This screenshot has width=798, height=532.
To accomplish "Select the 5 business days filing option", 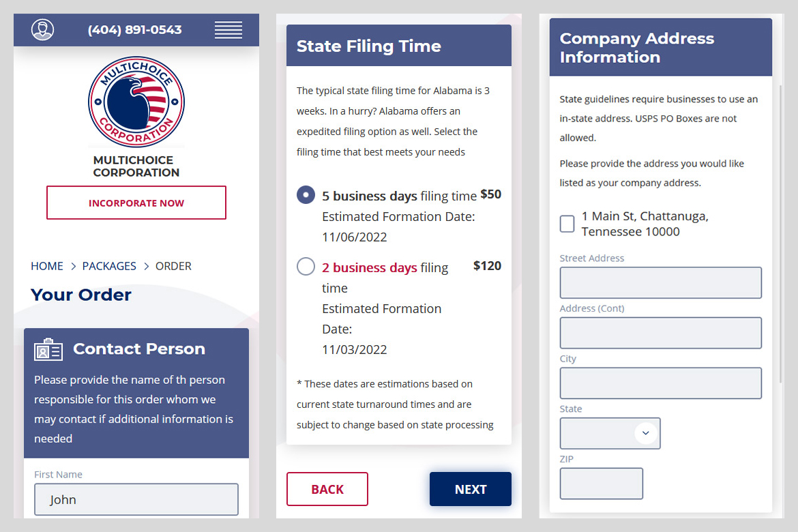I will point(306,195).
